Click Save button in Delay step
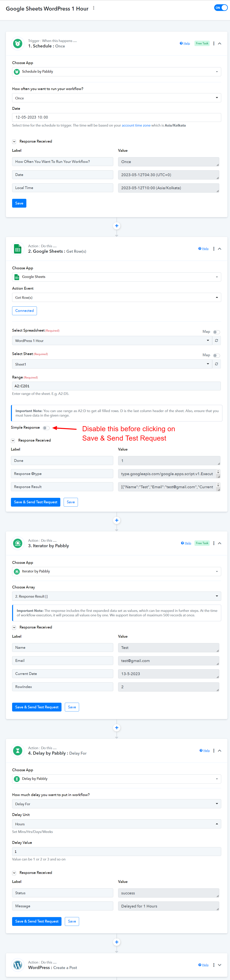This screenshot has width=230, height=980. (72, 921)
